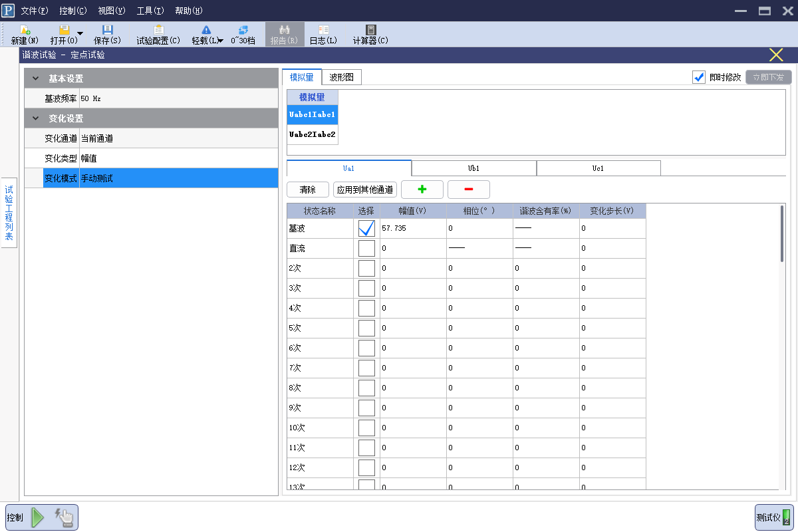Click 应用到其他通道 button
This screenshot has height=532, width=798.
(365, 190)
